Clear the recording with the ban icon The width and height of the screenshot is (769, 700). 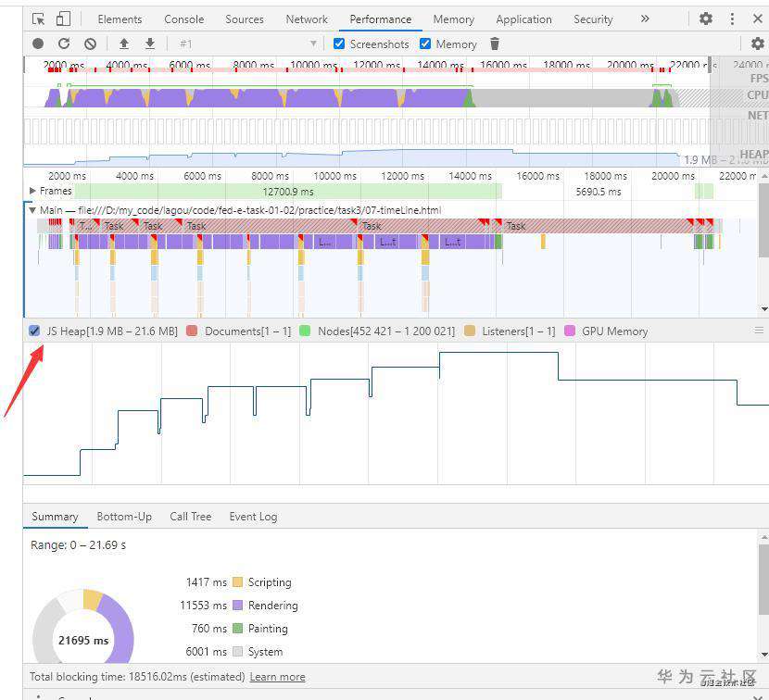(x=90, y=44)
